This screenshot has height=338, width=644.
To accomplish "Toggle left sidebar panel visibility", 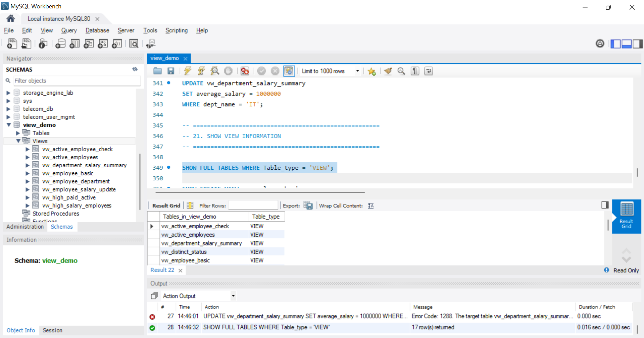I will point(615,44).
